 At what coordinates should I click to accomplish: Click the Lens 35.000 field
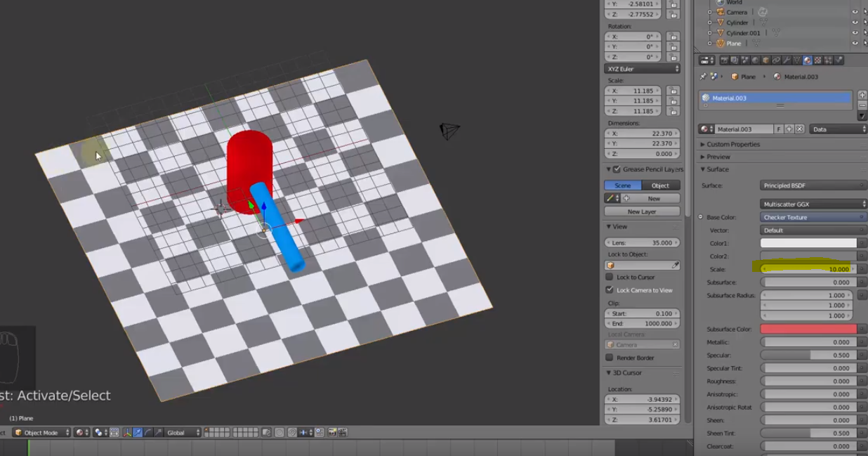pos(642,242)
